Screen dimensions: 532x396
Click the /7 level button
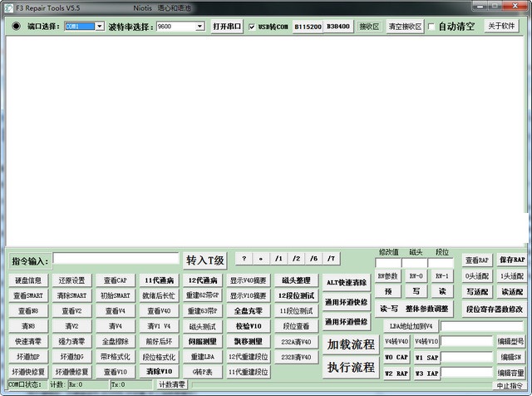[331, 259]
